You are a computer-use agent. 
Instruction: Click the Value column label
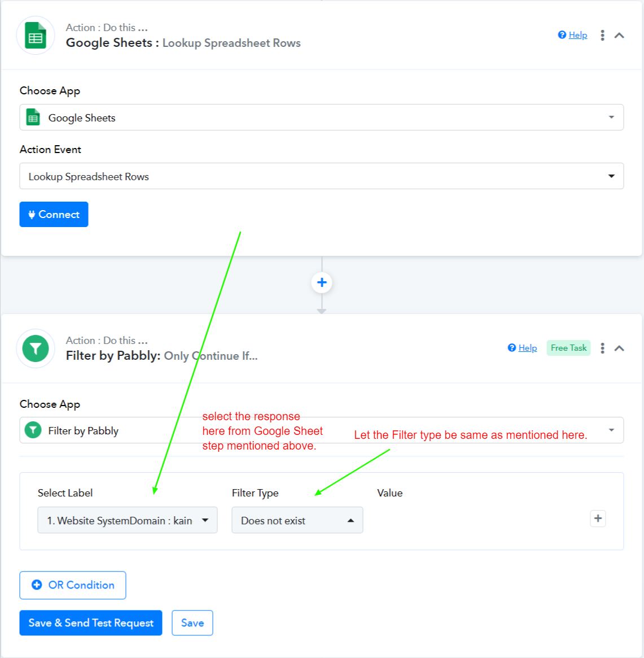click(x=390, y=493)
